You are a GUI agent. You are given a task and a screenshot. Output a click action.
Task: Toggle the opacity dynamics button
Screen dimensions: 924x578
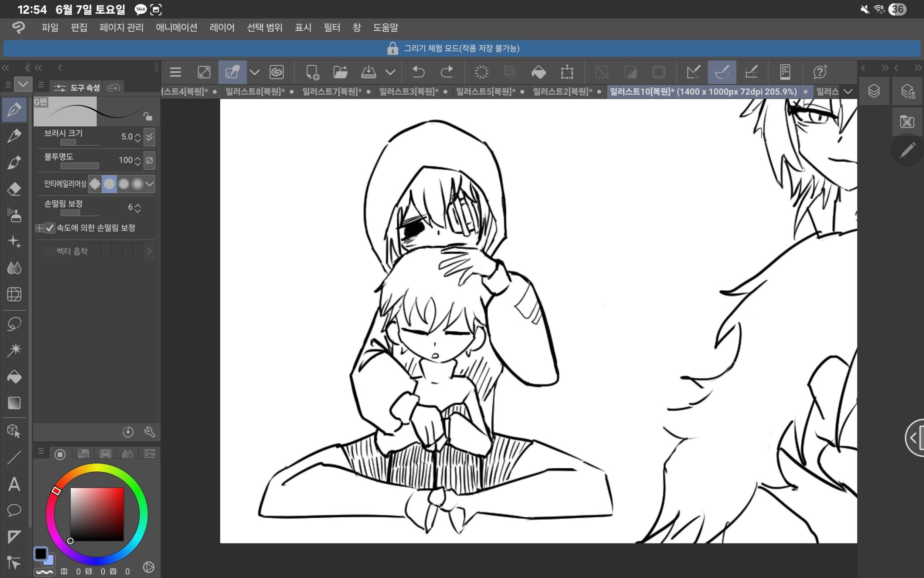[149, 160]
